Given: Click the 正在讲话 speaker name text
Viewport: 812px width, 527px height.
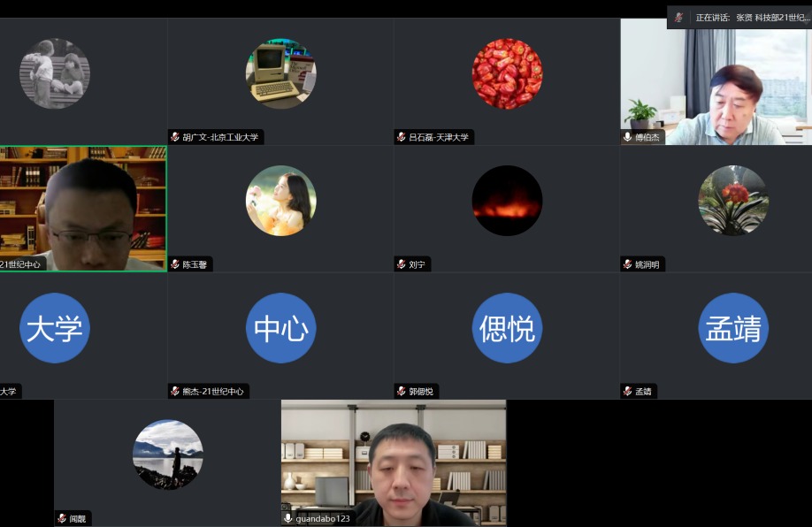Looking at the screenshot, I should [752, 17].
